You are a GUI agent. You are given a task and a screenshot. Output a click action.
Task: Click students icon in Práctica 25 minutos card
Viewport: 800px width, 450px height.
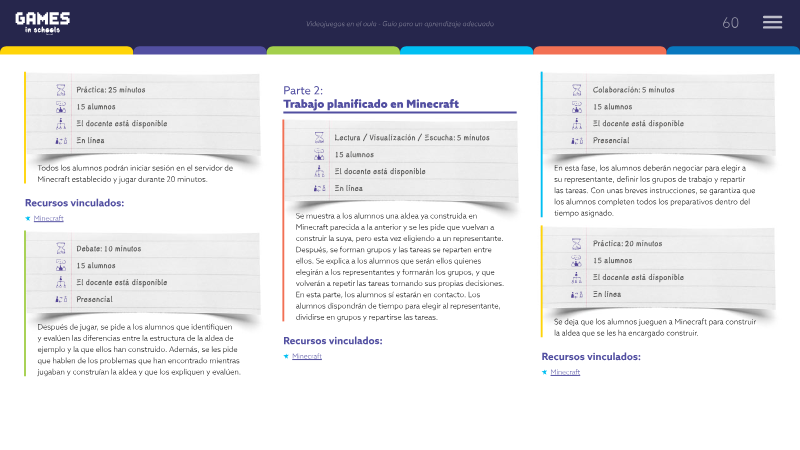point(61,107)
